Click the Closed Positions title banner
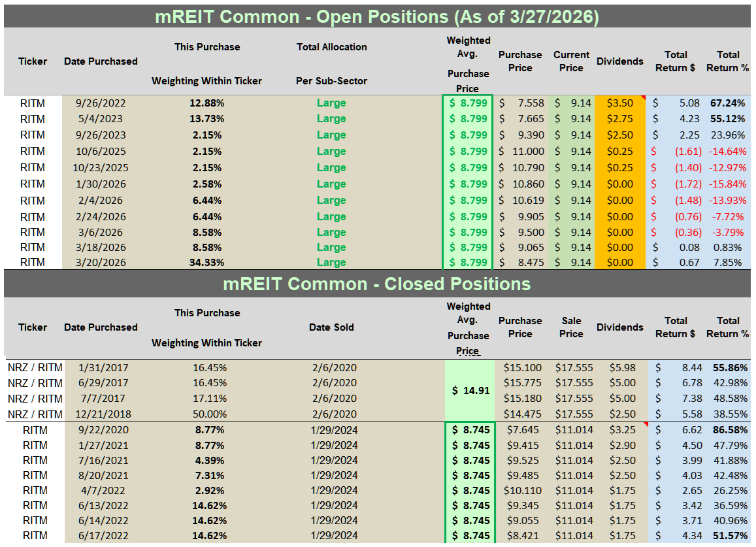Screen dimensions: 756x547 click(377, 284)
